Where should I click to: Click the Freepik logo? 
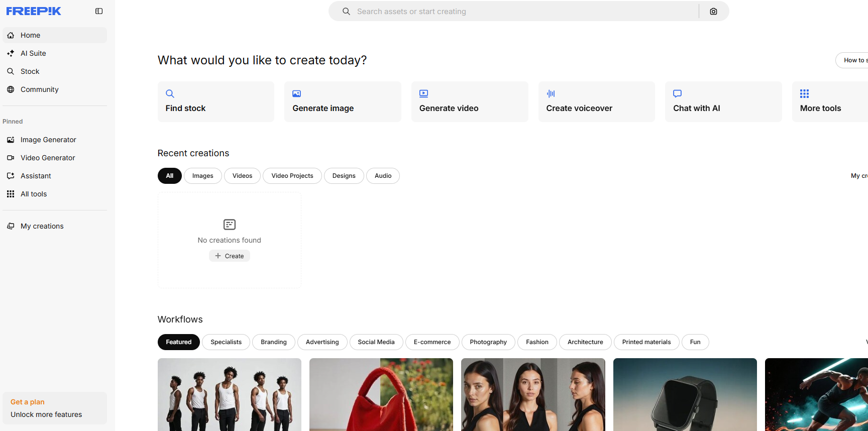34,11
